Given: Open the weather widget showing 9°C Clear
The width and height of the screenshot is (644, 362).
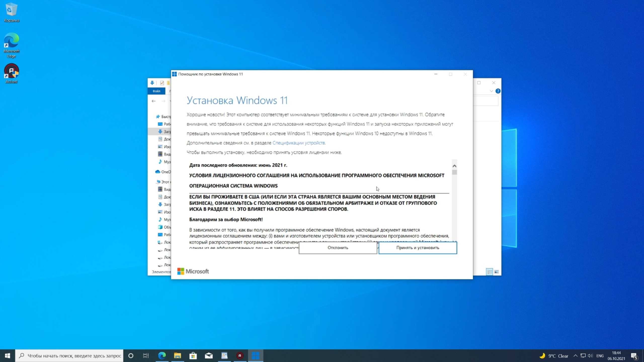Looking at the screenshot, I should [x=554, y=356].
